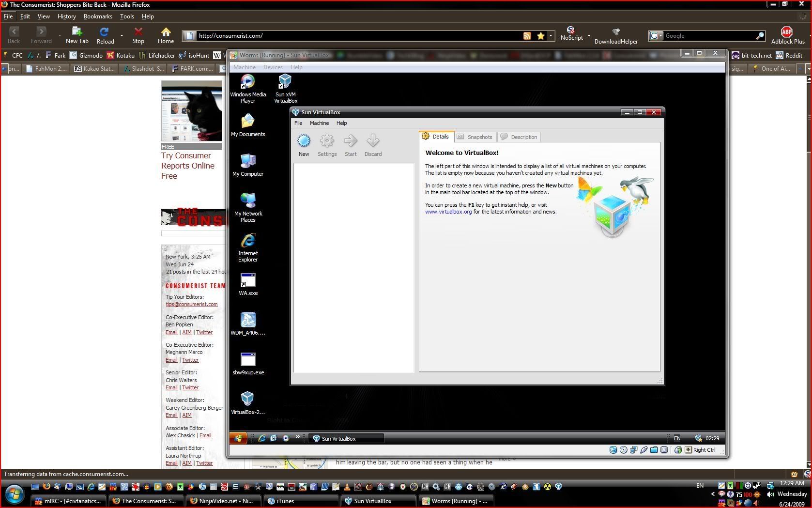Click the www.virtualbox.org link
The width and height of the screenshot is (812, 508).
click(448, 212)
